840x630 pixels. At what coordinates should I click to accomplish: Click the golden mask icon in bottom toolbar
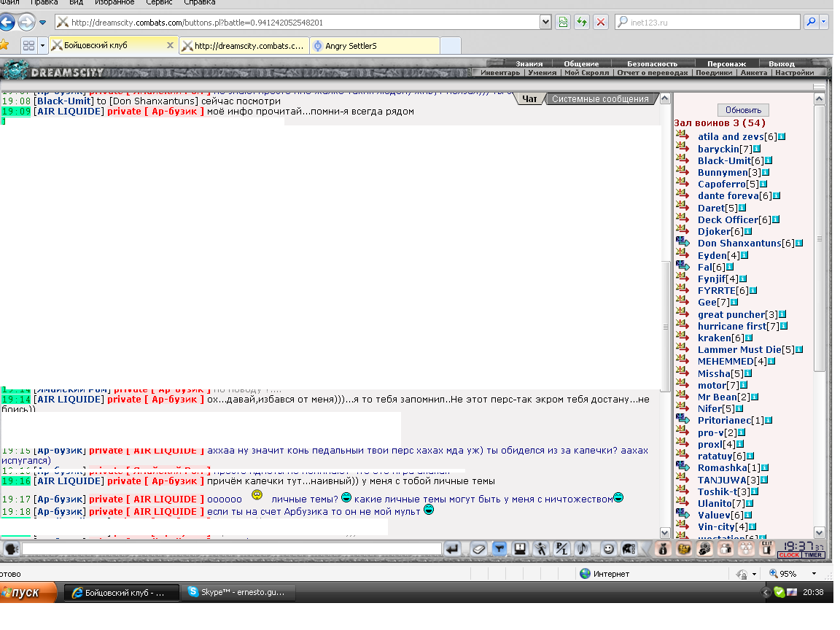(684, 548)
